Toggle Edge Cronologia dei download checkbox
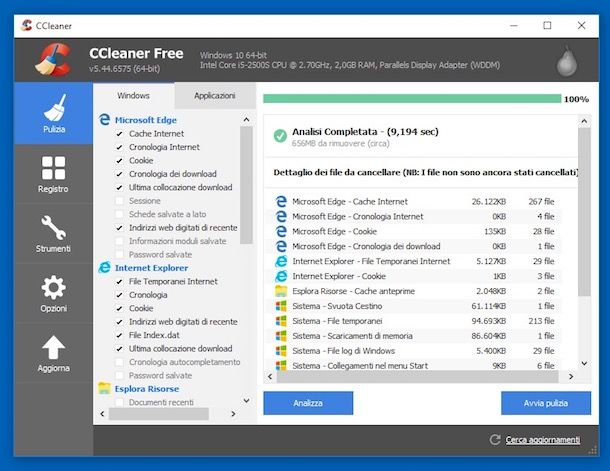Screen dimensions: 610x471 pyautogui.click(x=119, y=174)
